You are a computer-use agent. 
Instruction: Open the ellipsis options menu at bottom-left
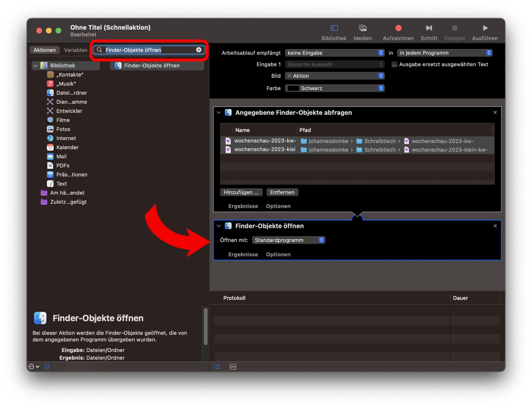(x=34, y=367)
